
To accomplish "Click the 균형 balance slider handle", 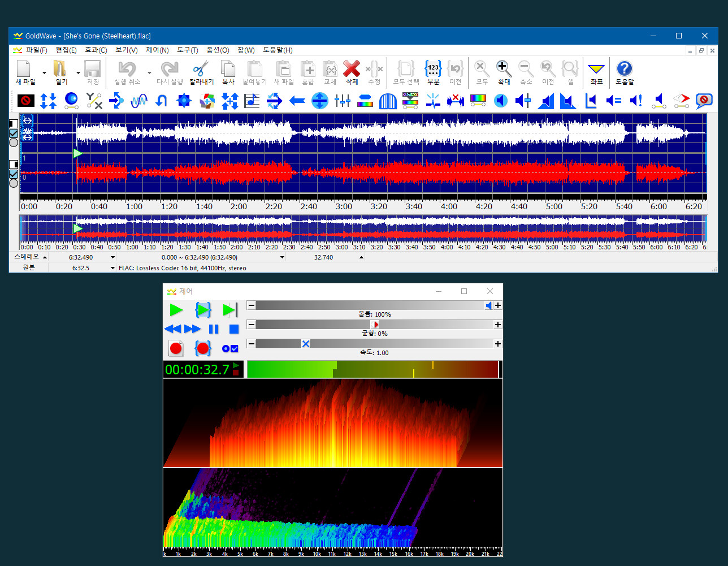I will 375,325.
